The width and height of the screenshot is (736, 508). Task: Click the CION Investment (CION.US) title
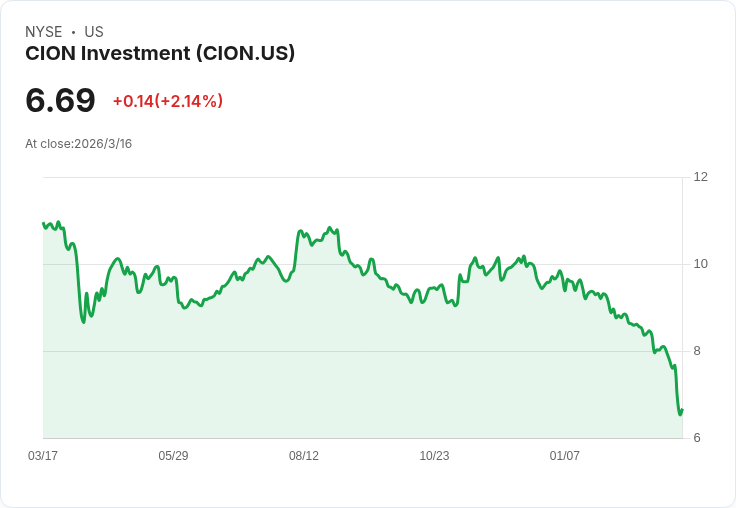[x=160, y=54]
